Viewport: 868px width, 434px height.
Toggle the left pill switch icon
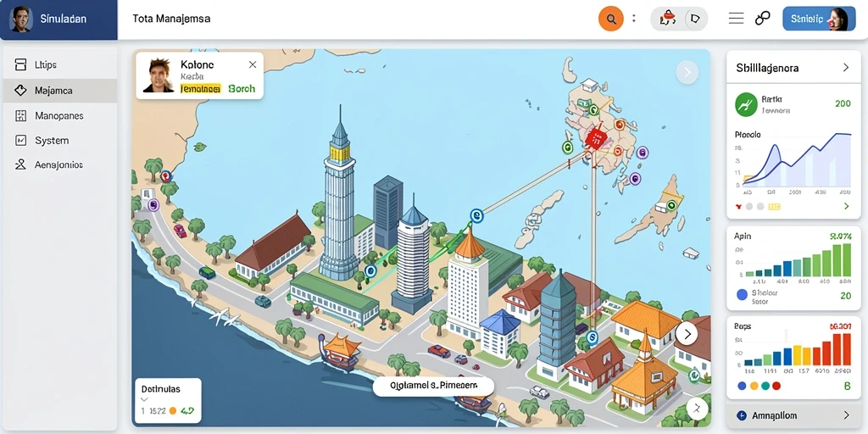tap(666, 19)
